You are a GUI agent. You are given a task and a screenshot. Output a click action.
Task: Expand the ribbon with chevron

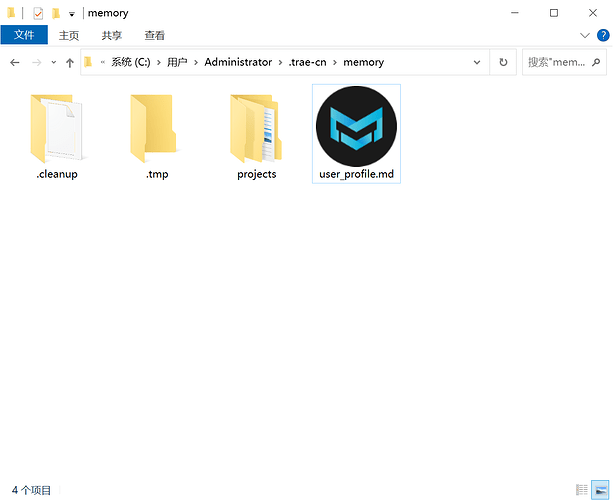(x=584, y=36)
